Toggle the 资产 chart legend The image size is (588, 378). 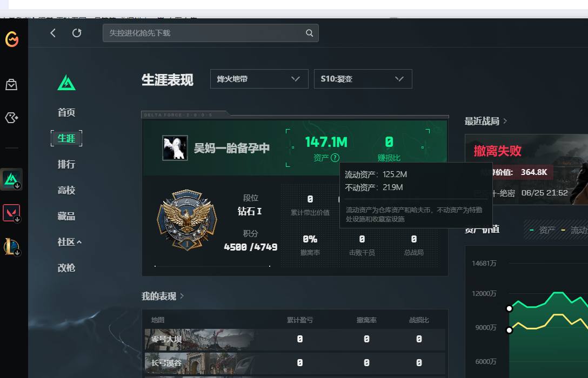tap(542, 230)
